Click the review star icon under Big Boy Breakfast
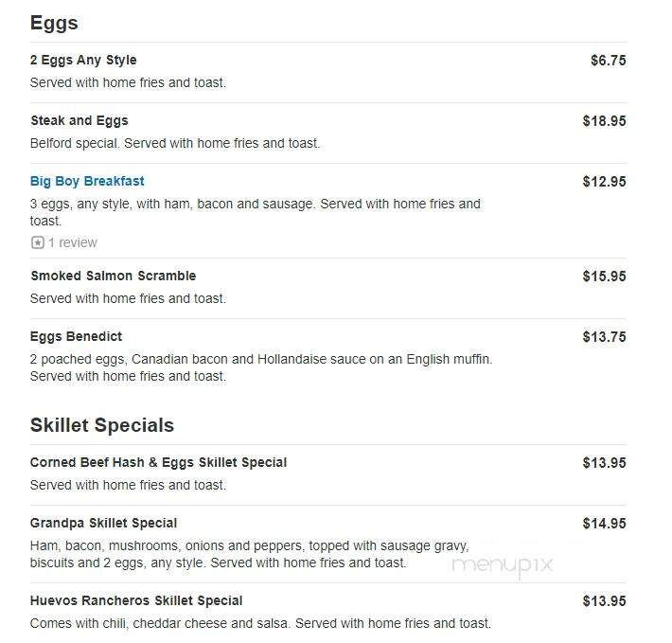Image resolution: width=672 pixels, height=643 pixels. coord(37,242)
